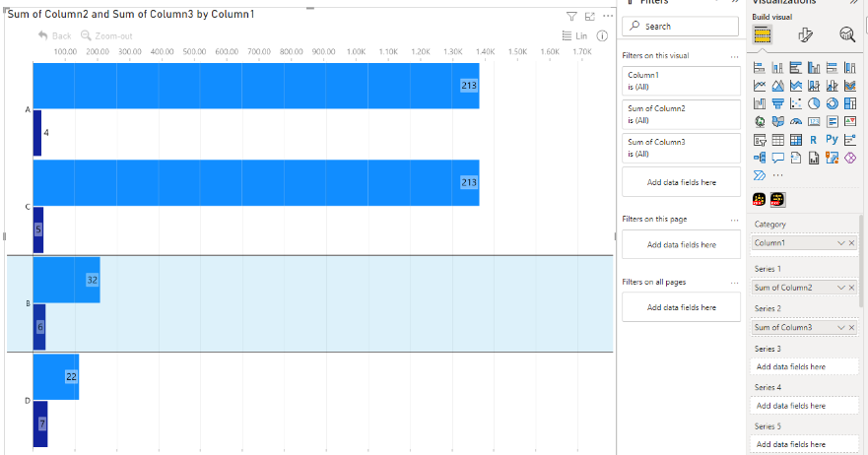Expand the Column1 filter card
This screenshot has height=455, width=868.
click(x=681, y=81)
